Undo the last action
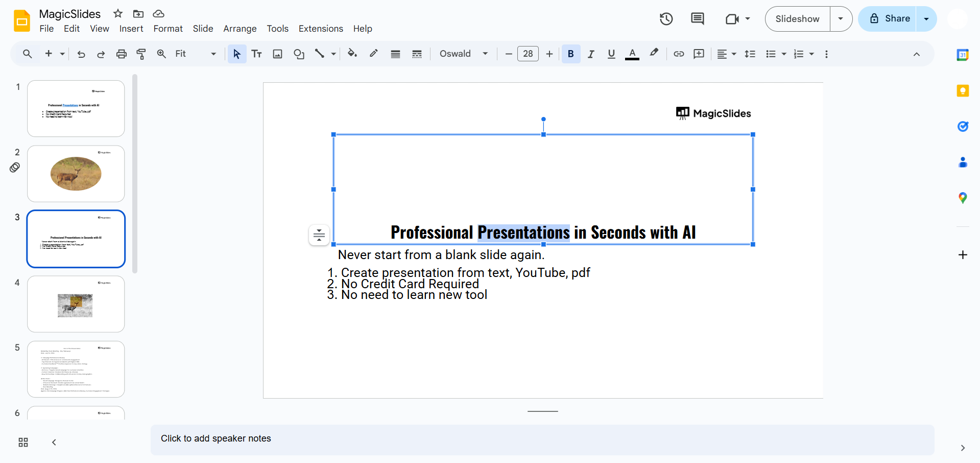This screenshot has height=463, width=980. (x=81, y=54)
